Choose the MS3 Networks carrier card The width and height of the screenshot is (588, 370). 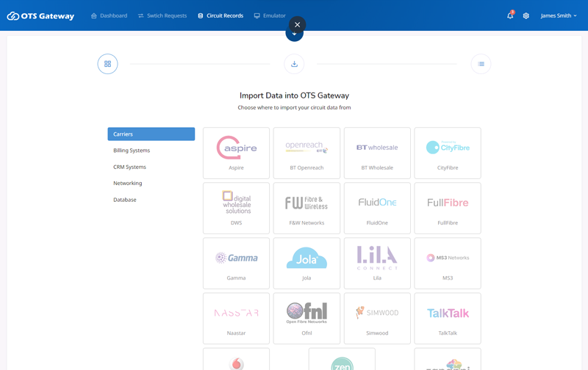pyautogui.click(x=448, y=264)
